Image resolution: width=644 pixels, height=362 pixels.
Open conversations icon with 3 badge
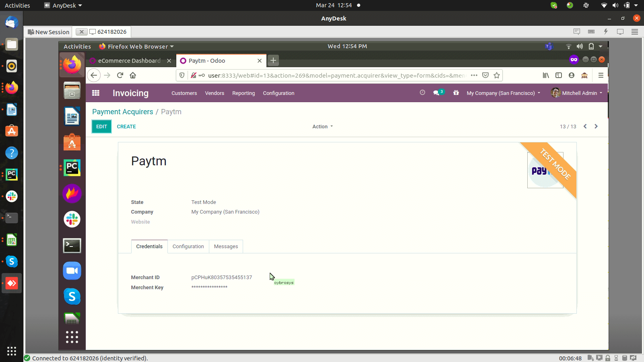click(x=438, y=93)
